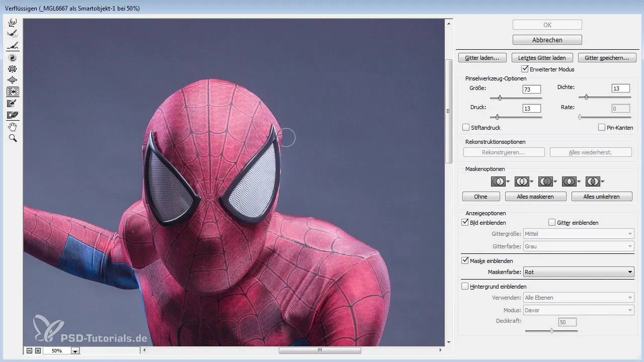Click the Subtract from Selection mask icon
This screenshot has width=644, height=362.
coord(545,182)
